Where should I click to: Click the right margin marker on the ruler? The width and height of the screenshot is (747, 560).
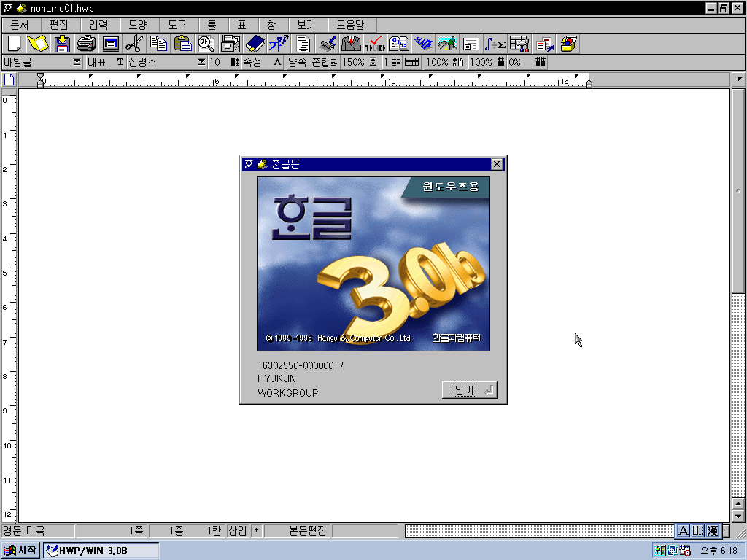pos(589,83)
